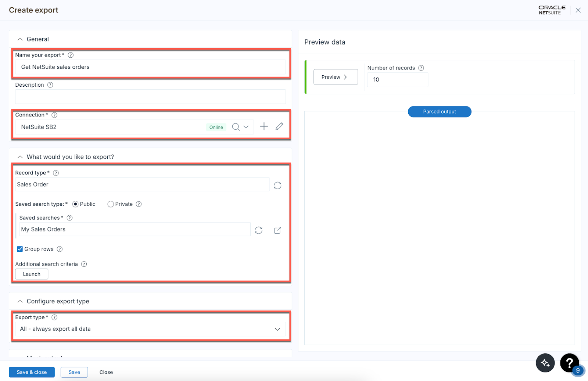Open help icon next to Export type
This screenshot has height=381, width=588.
54,317
